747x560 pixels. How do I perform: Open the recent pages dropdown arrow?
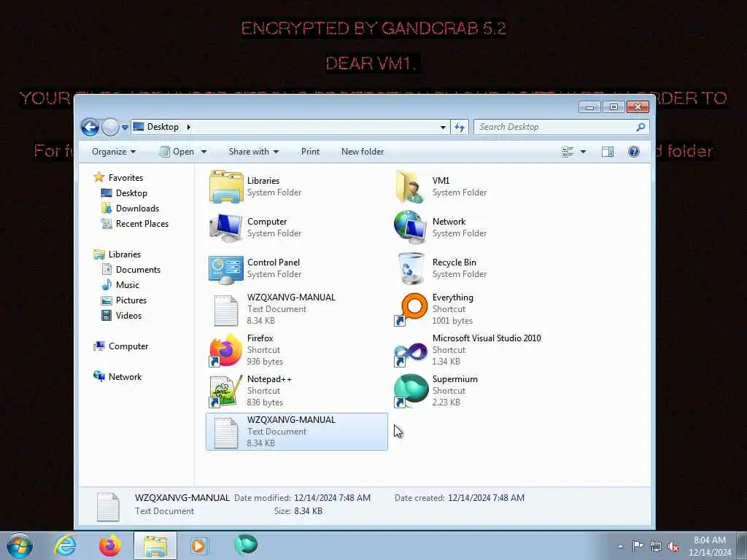125,128
